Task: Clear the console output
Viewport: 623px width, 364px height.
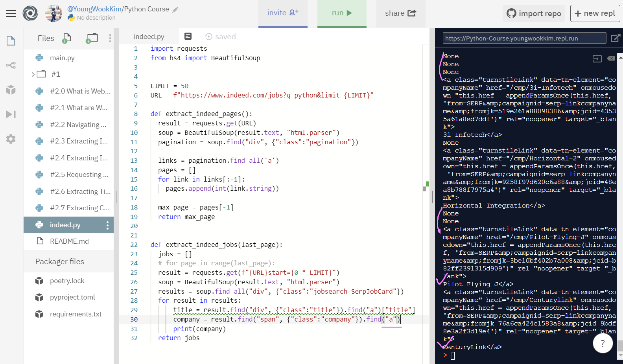Action: point(611,59)
